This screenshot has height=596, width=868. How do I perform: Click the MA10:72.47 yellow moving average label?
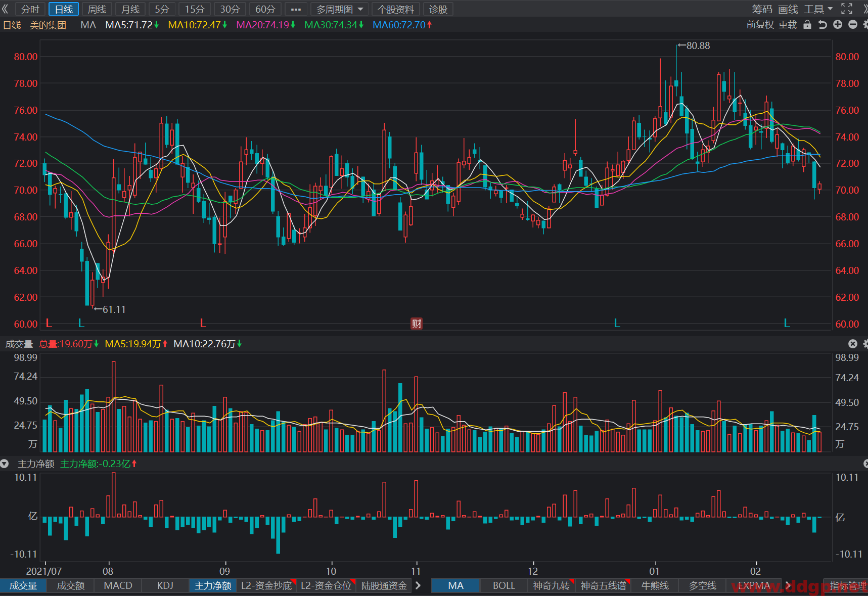point(198,25)
